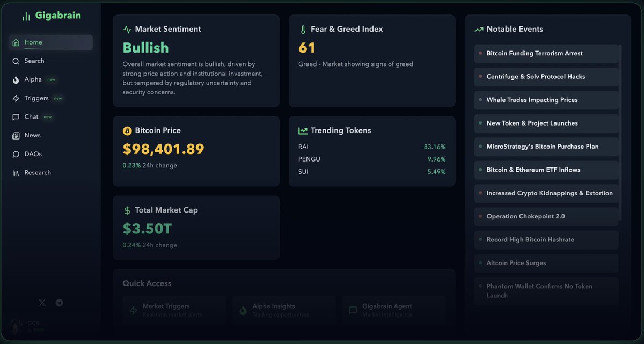Viewport: 644px width, 344px height.
Task: Open Triggers in the sidebar
Action: 51,98
